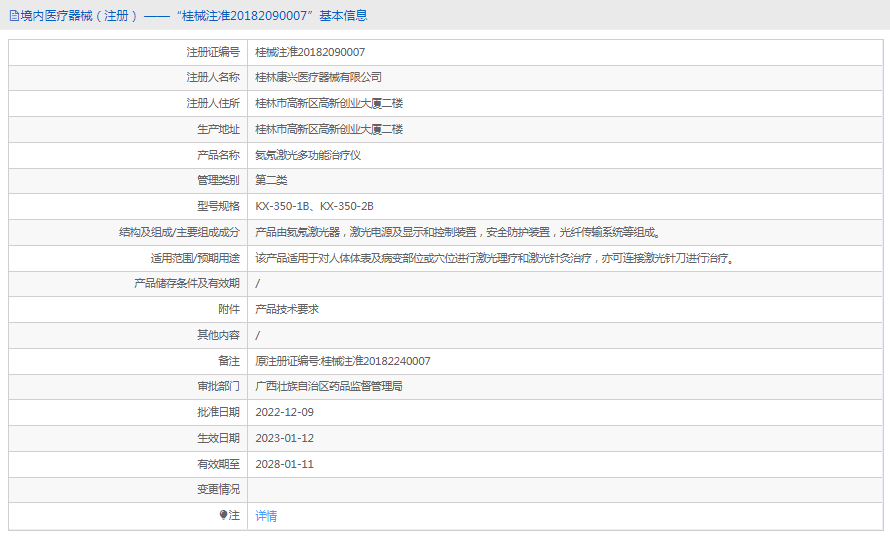The width and height of the screenshot is (890, 540).
Task: Select approval date 2022-12-09
Action: pos(284,412)
